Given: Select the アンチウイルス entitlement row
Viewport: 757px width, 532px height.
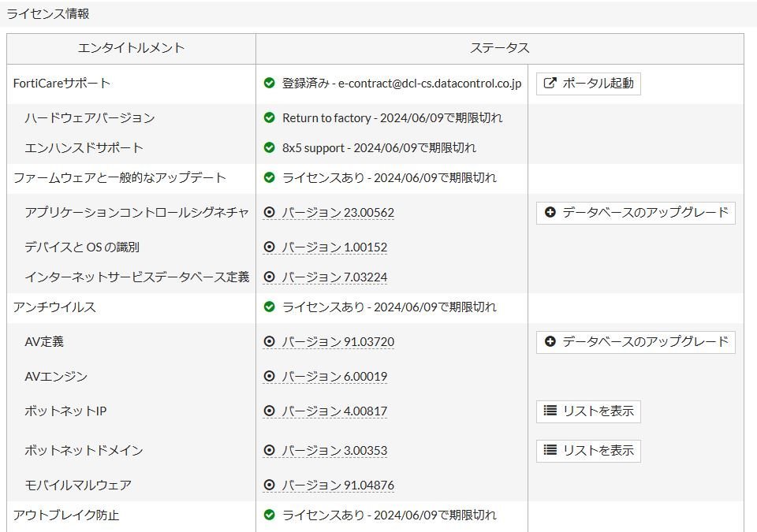Looking at the screenshot, I should pos(54,307).
